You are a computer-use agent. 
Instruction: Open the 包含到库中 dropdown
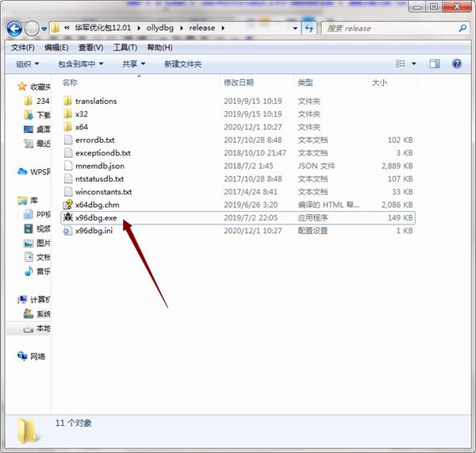[x=81, y=63]
